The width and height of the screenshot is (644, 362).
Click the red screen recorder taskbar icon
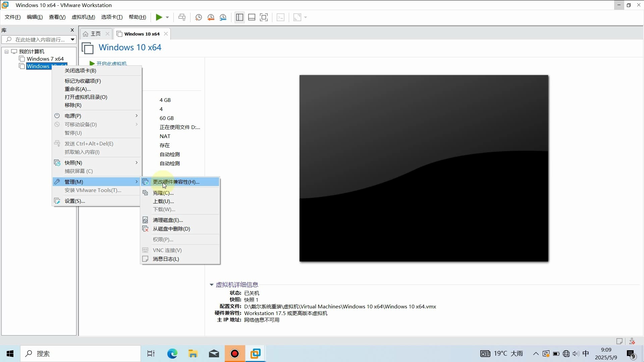point(235,354)
